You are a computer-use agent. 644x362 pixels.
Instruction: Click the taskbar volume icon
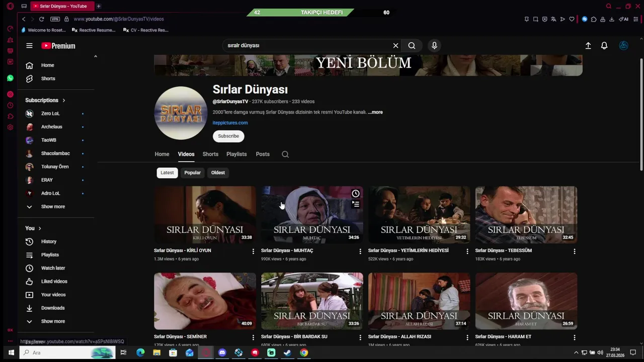[x=600, y=352]
